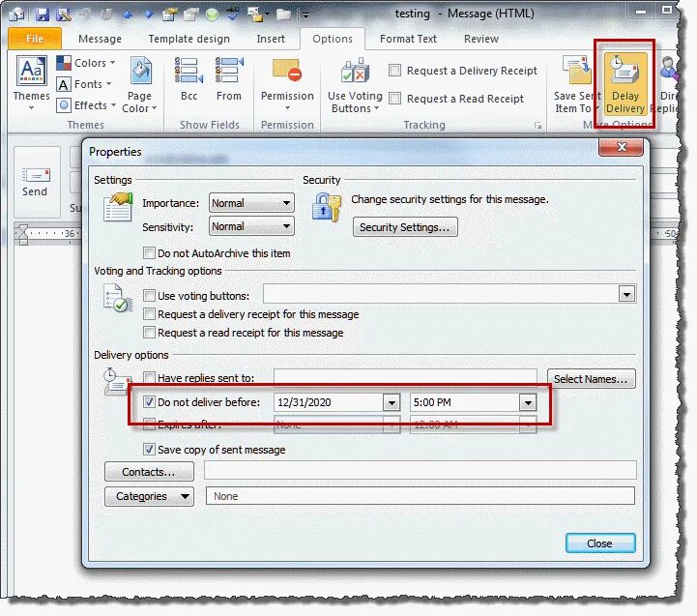Click the Next Item blue down arrow
The image size is (697, 616).
coord(149,15)
